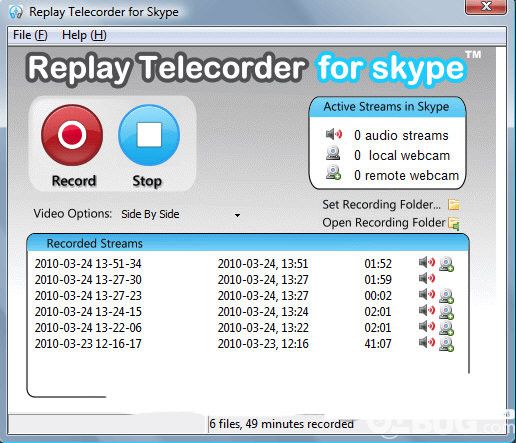Expand the Video Options dropdown arrow

coord(237,215)
